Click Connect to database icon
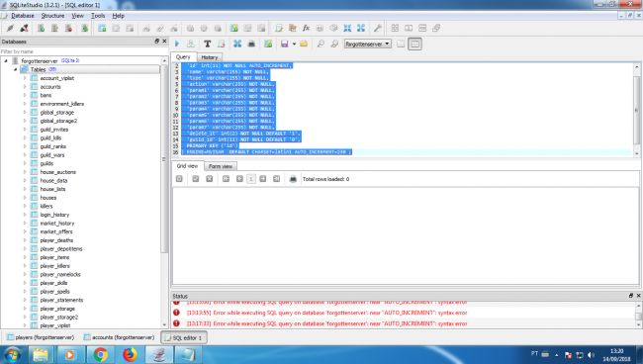This screenshot has height=364, width=643. click(10, 28)
